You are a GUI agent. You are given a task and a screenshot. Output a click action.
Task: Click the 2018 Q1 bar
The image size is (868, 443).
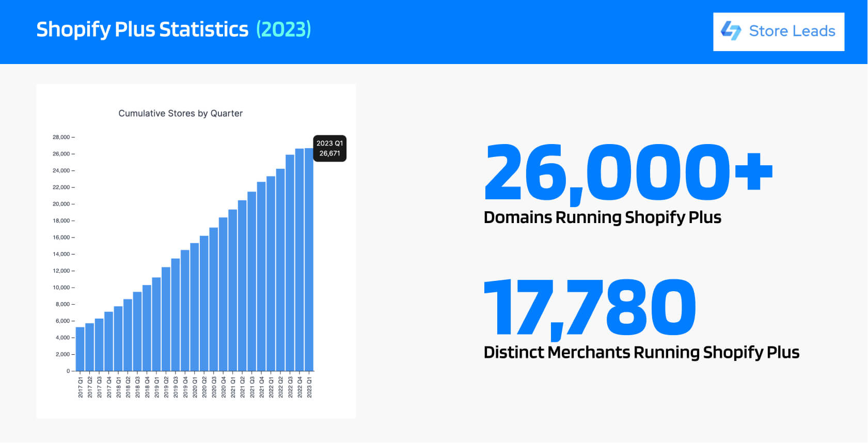118,339
